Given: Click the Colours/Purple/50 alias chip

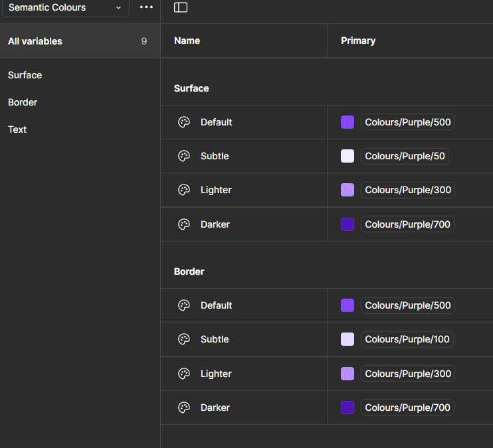Looking at the screenshot, I should coord(405,156).
